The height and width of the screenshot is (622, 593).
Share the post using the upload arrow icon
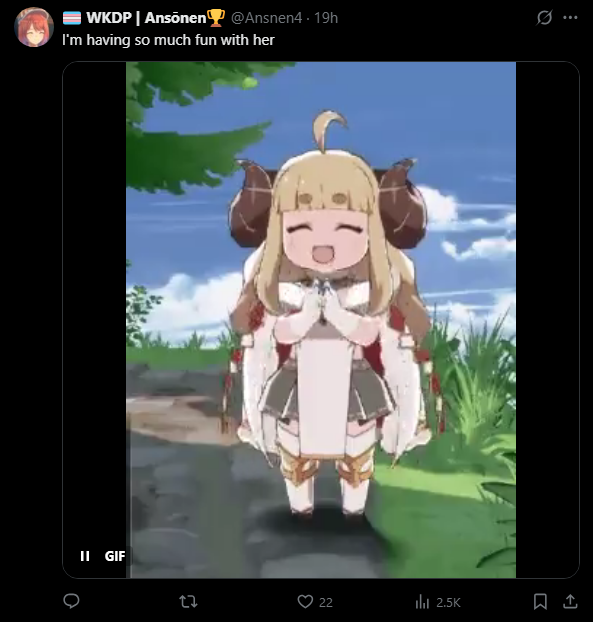click(x=570, y=601)
